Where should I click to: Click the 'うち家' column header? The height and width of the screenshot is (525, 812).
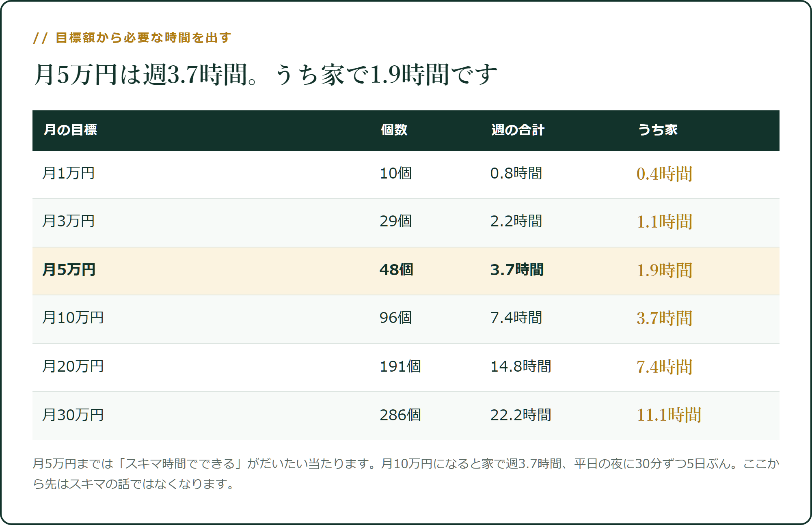point(658,130)
